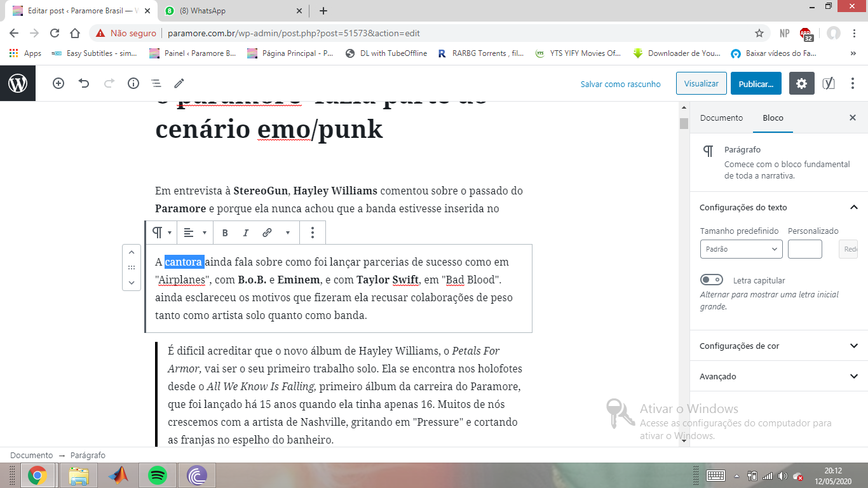Bookmark this page with star icon
Screen dimensions: 868x488
759,33
